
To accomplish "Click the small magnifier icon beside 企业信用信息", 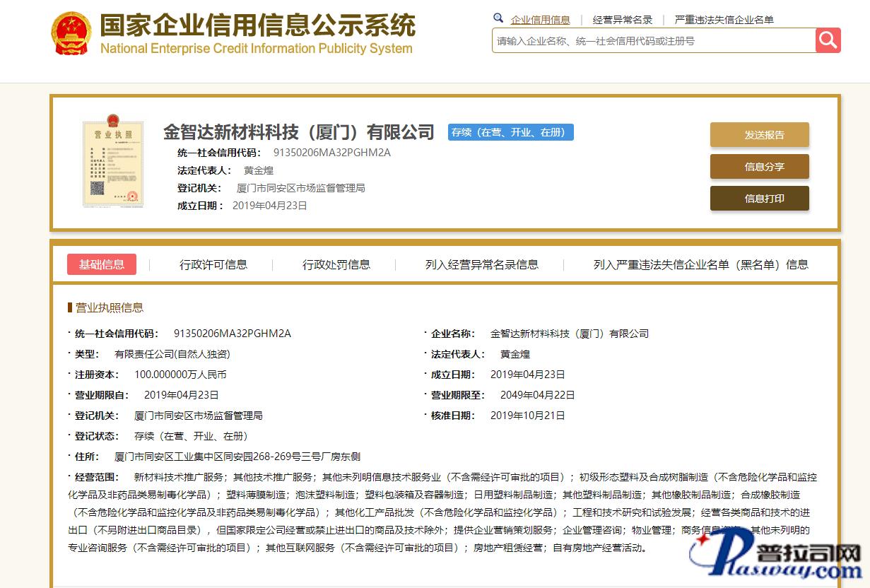I will coord(498,18).
